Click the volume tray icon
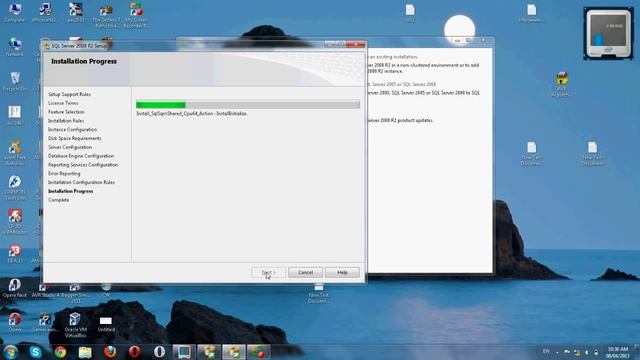The height and width of the screenshot is (360, 640). (x=587, y=352)
